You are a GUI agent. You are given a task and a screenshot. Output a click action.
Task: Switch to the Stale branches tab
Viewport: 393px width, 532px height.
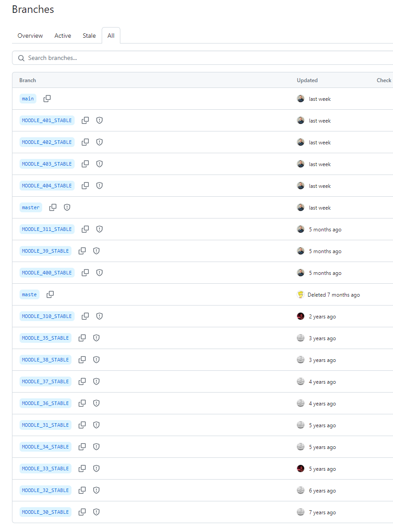(89, 36)
